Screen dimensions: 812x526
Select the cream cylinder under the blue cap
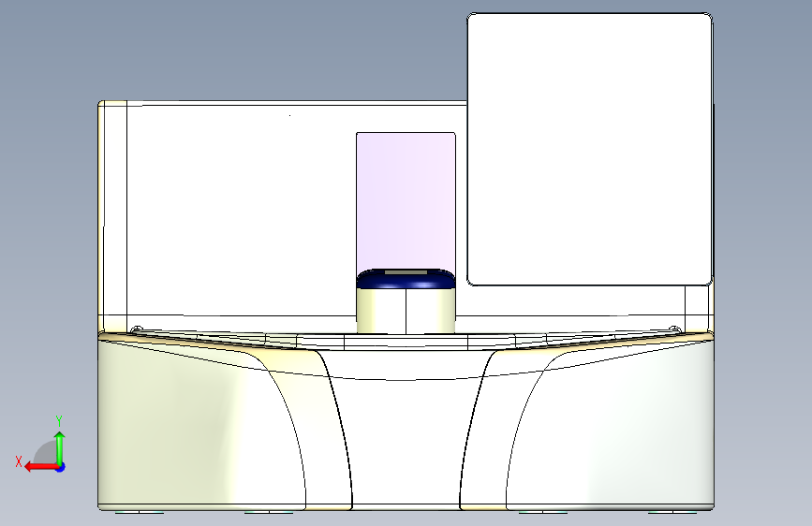(x=406, y=311)
